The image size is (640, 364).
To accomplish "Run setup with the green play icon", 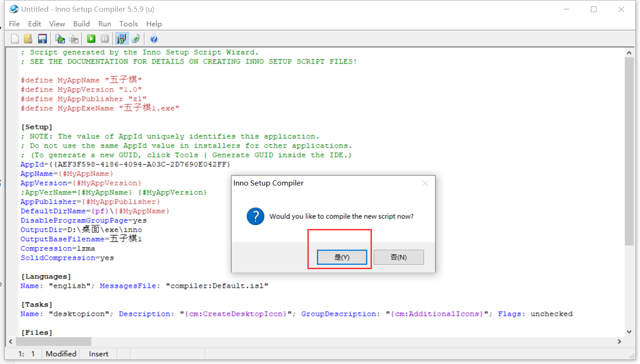I will pos(91,39).
